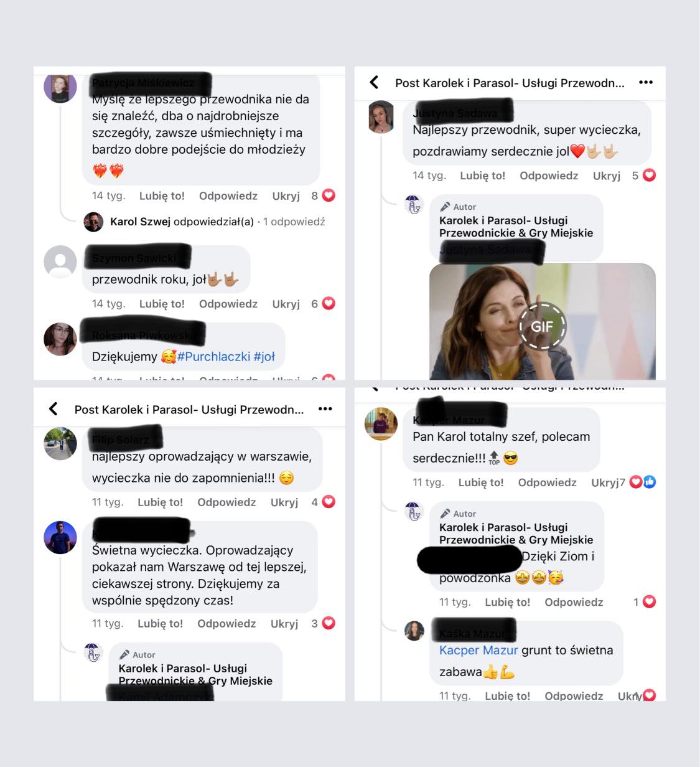Screen dimensions: 700x767
Task: Open profile picture of 'Myślę że lepszego przewodnika' commenter
Action: click(x=60, y=88)
